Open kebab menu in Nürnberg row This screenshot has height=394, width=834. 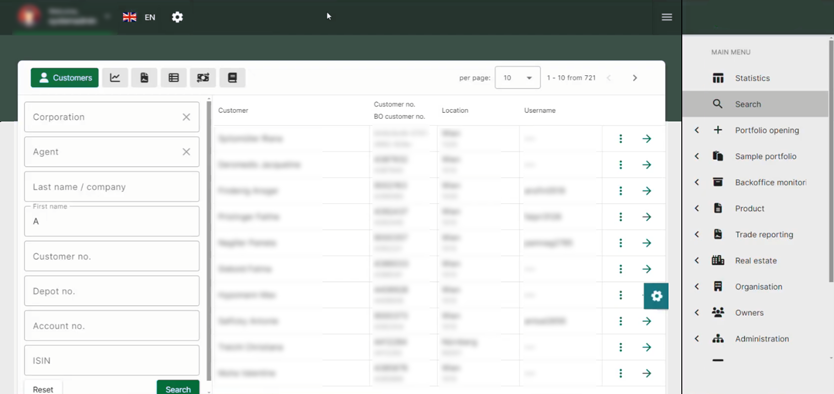621,347
